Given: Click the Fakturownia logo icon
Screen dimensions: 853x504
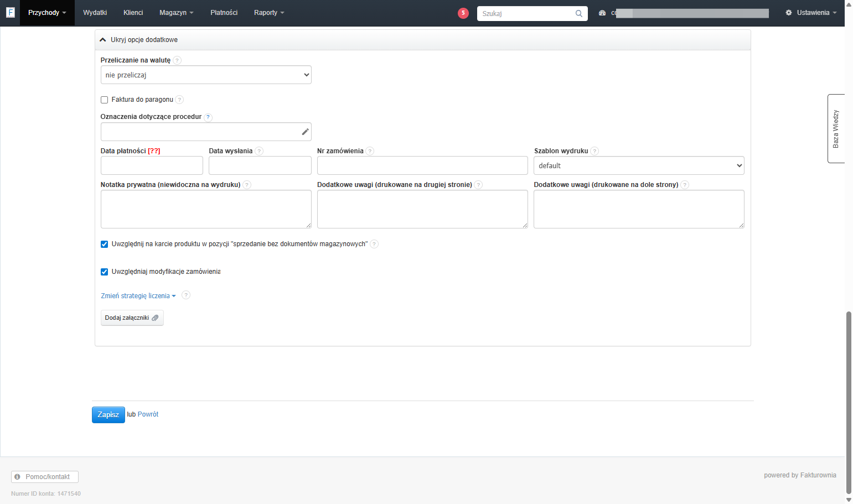Looking at the screenshot, I should click(10, 12).
